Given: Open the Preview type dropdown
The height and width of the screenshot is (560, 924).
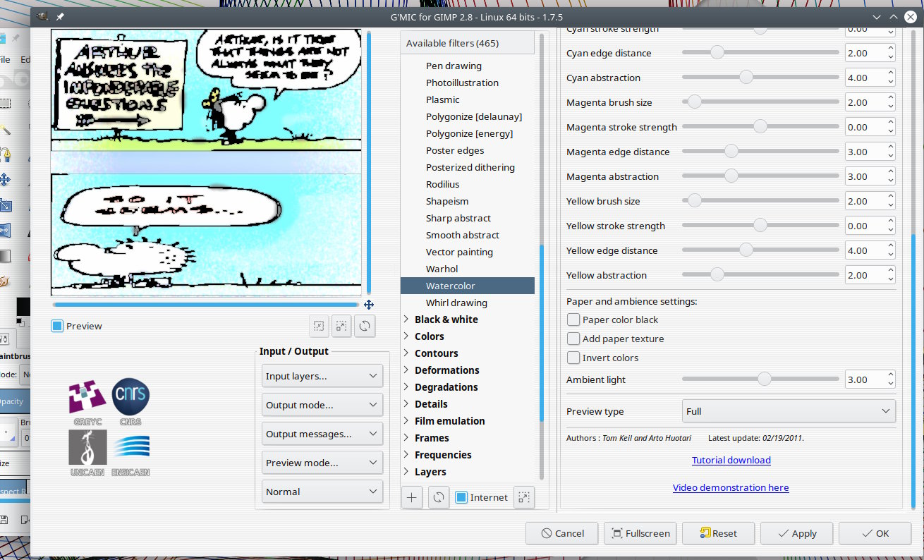Looking at the screenshot, I should coord(788,411).
